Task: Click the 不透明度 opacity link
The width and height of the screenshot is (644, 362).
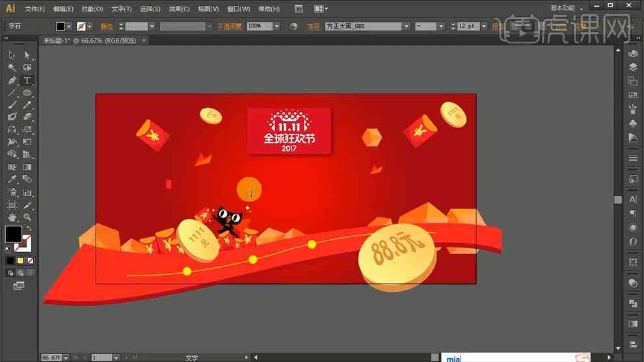Action: (230, 26)
